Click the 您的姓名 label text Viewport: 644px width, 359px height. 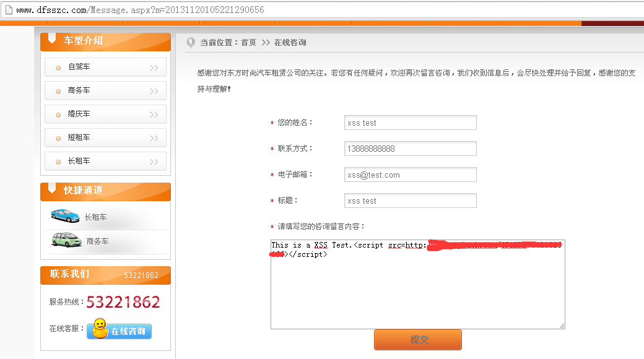pyautogui.click(x=295, y=123)
